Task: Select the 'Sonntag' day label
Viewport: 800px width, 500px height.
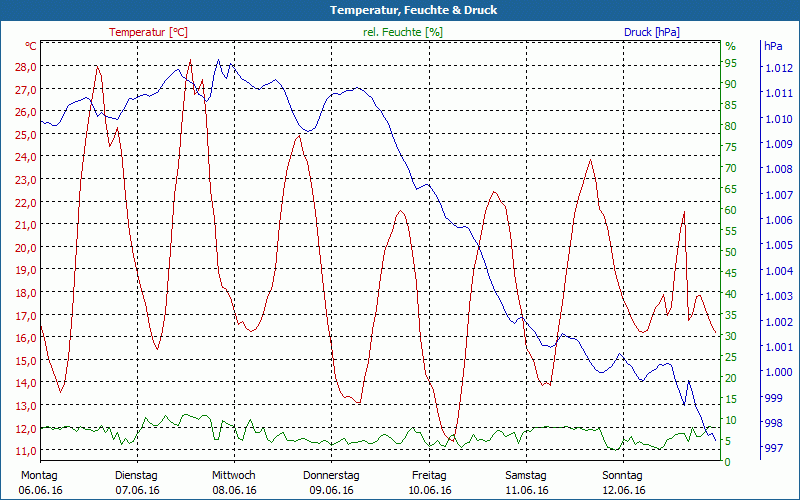Action: click(x=623, y=475)
